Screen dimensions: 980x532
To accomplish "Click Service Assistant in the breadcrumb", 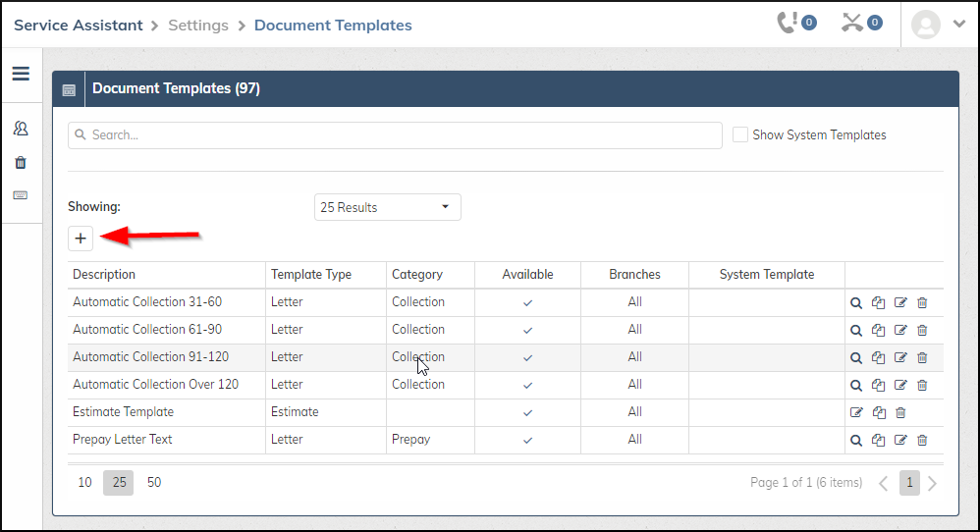I will point(78,25).
